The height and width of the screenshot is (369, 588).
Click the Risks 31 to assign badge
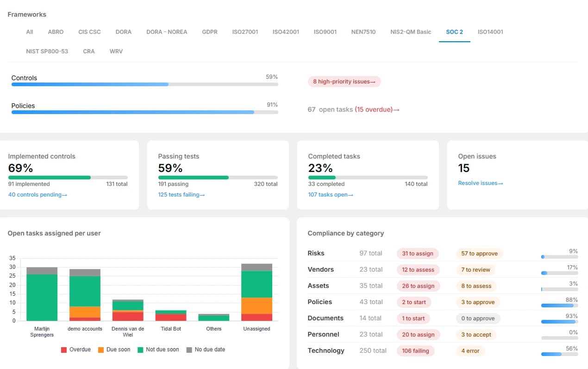418,254
